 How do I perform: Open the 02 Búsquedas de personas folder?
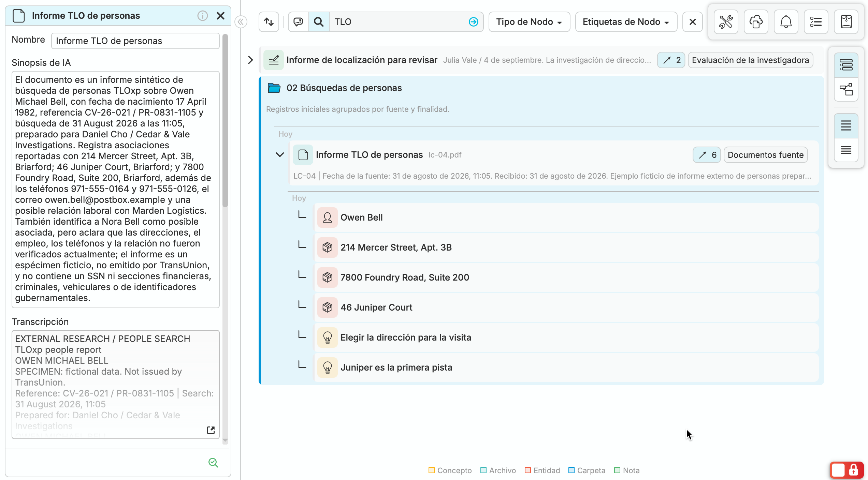344,88
